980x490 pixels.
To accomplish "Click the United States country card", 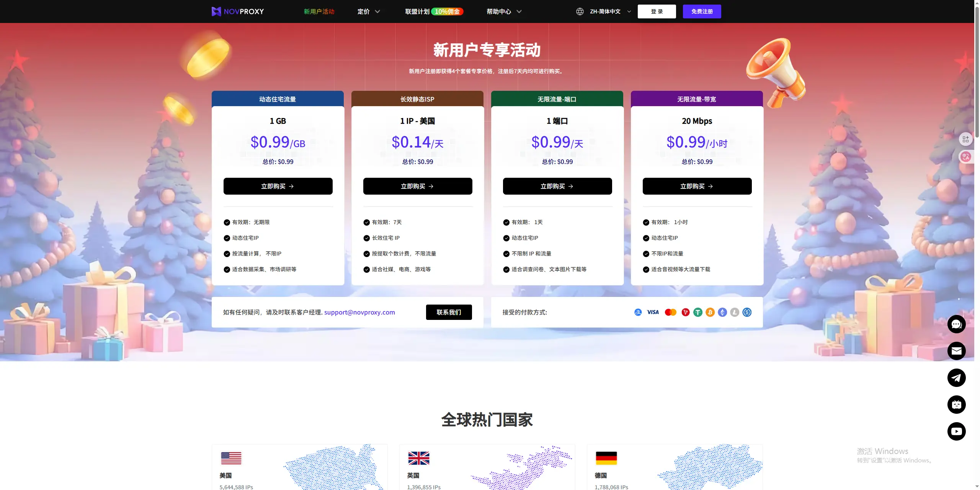I will point(299,467).
